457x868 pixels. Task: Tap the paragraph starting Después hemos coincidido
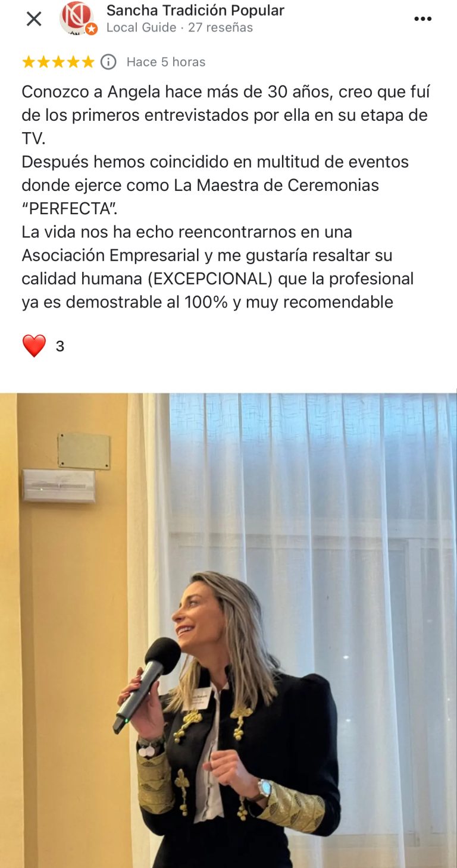pyautogui.click(x=215, y=185)
